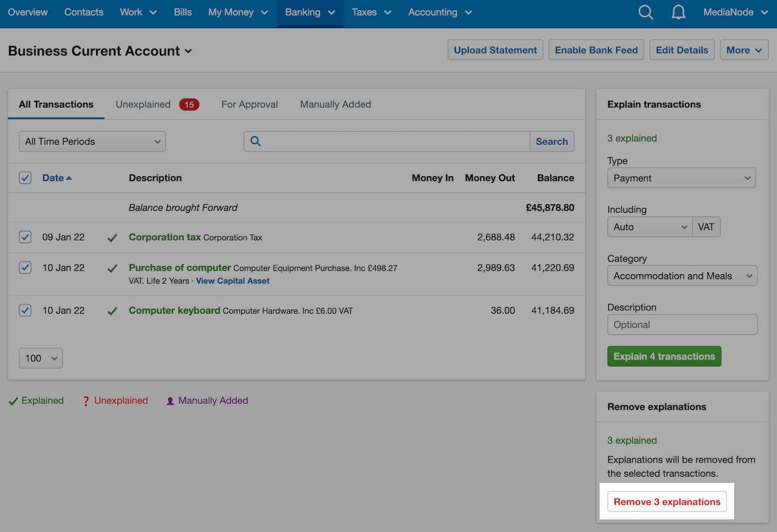Image resolution: width=777 pixels, height=532 pixels.
Task: Click the Upload Statement button
Action: point(495,50)
